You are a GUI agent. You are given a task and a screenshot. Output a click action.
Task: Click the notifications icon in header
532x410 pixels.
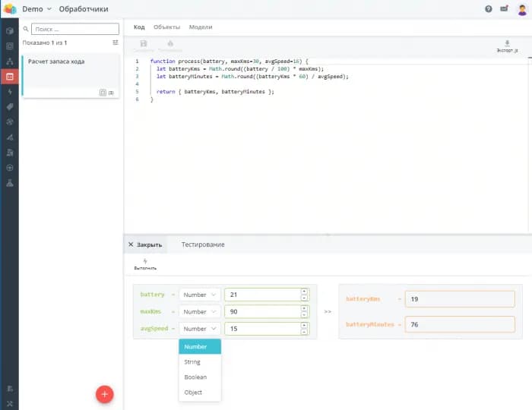(x=505, y=9)
